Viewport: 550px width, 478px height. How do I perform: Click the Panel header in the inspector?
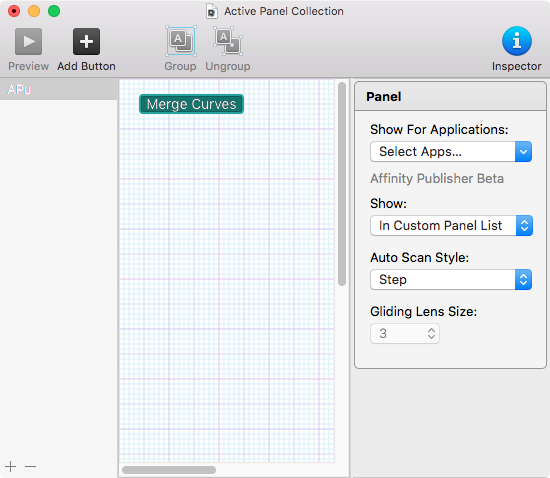450,96
